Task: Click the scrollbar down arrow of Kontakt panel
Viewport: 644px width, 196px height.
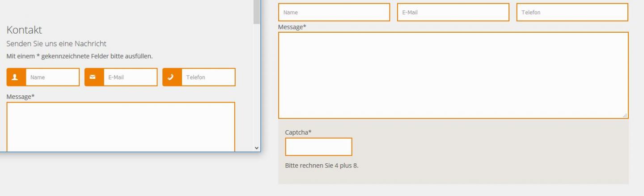Action: pyautogui.click(x=256, y=148)
